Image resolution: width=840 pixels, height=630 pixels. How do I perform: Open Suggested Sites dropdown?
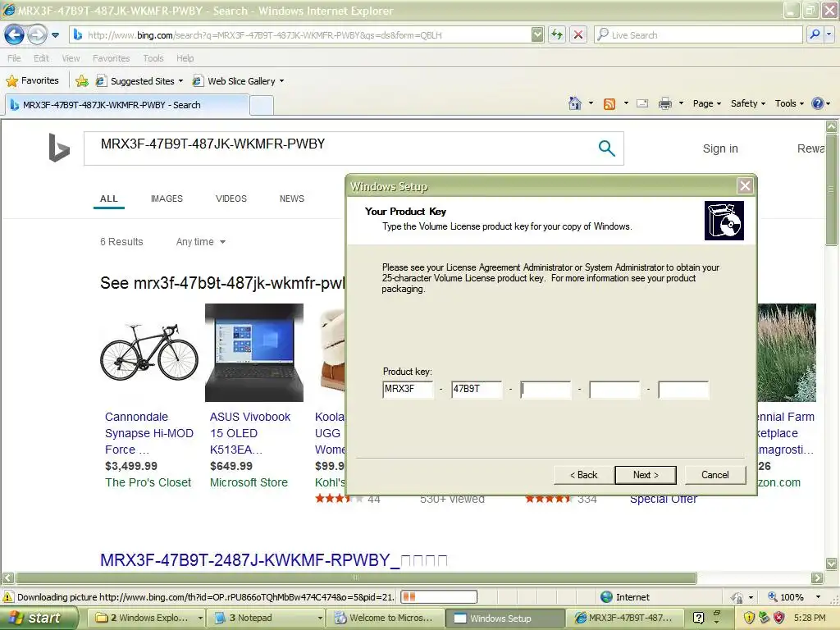click(139, 81)
